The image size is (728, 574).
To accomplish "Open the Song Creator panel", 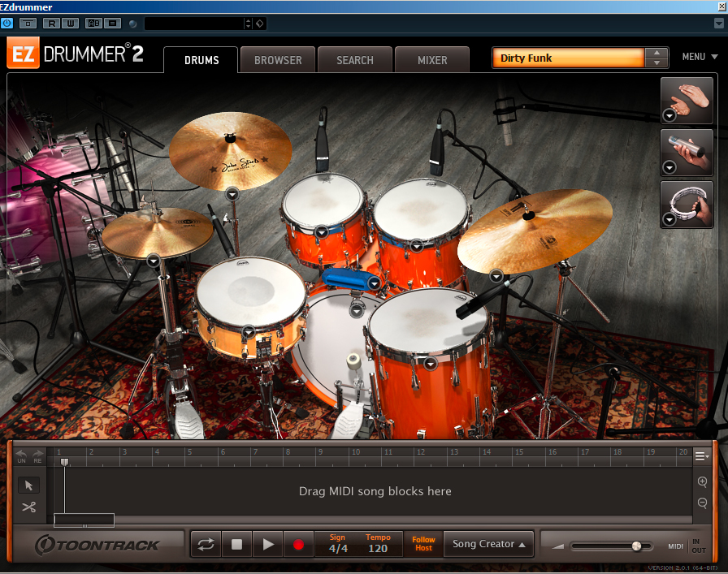I will pos(488,544).
